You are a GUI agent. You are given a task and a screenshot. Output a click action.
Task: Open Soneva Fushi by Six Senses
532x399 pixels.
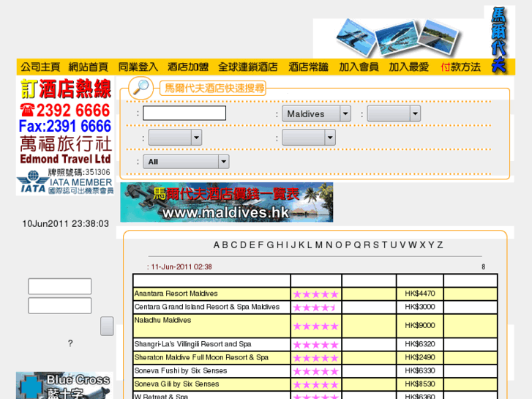(x=181, y=370)
